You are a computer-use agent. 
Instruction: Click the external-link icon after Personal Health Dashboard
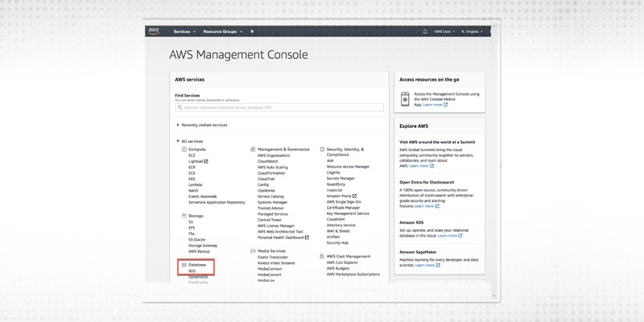[307, 237]
